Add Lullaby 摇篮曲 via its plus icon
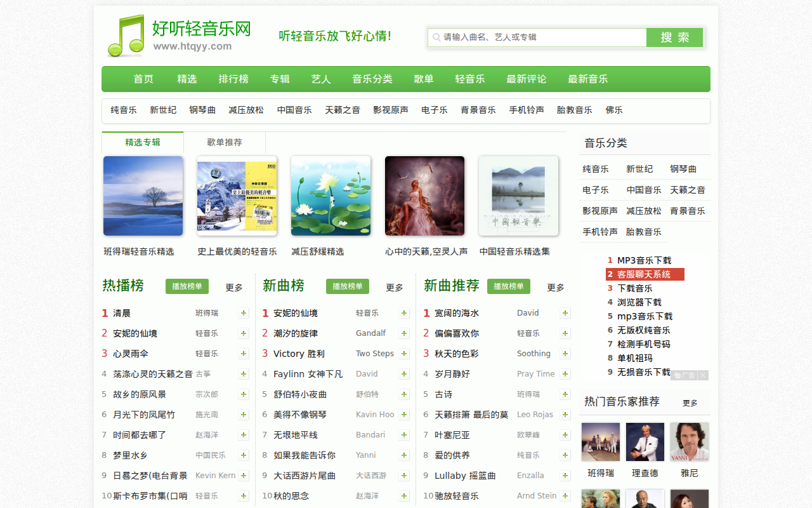The image size is (812, 508). [x=565, y=475]
